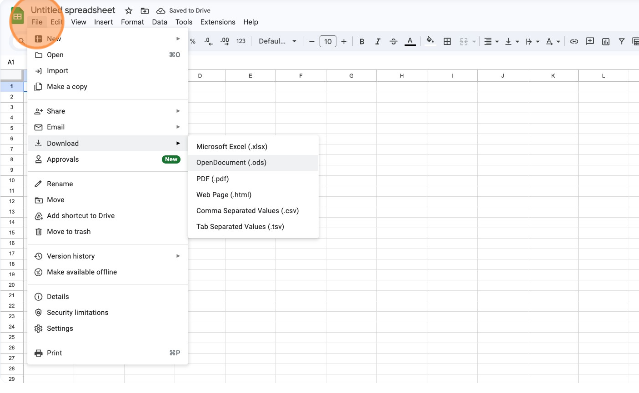Open the fill color picker
This screenshot has width=639, height=393.
(x=430, y=41)
